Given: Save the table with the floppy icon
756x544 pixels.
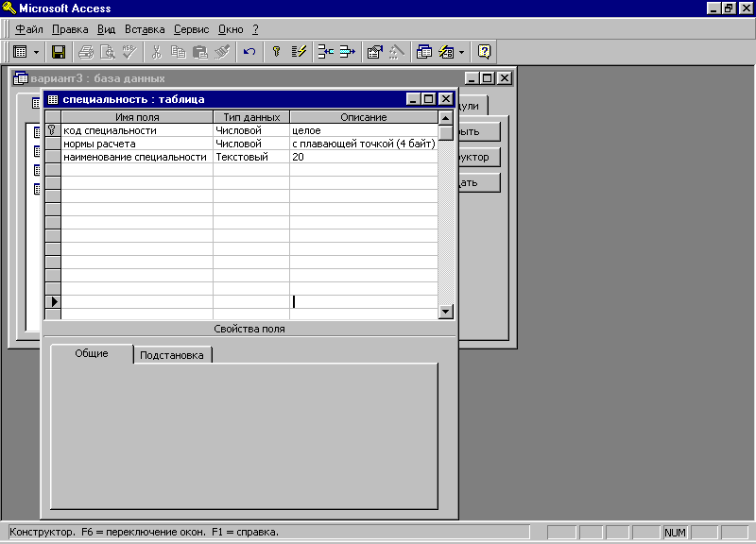Looking at the screenshot, I should [59, 52].
